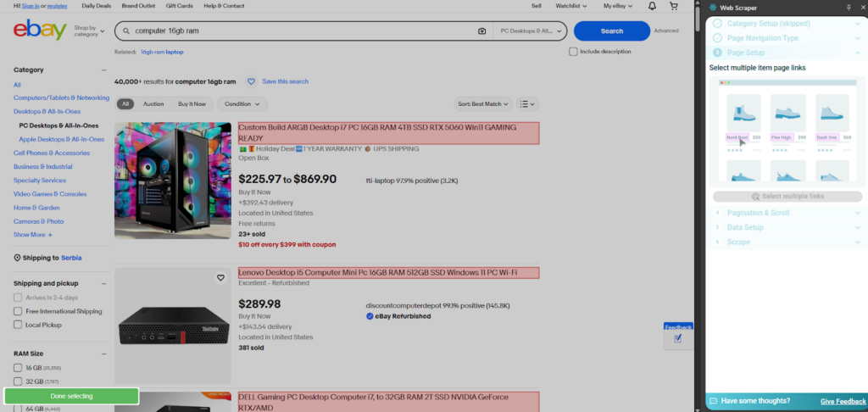Click the register link
Image resolution: width=868 pixels, height=412 pixels.
pyautogui.click(x=58, y=6)
